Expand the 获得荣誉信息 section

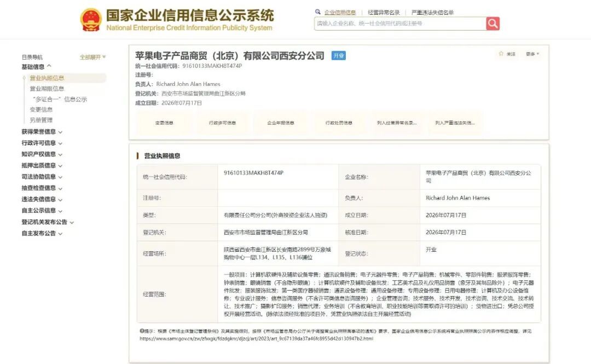(x=42, y=132)
